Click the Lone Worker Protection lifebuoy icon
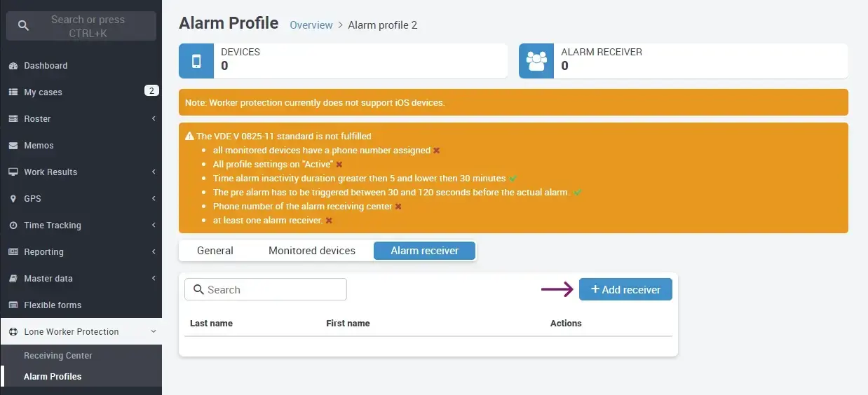Screen dimensions: 868x395 tap(13, 332)
